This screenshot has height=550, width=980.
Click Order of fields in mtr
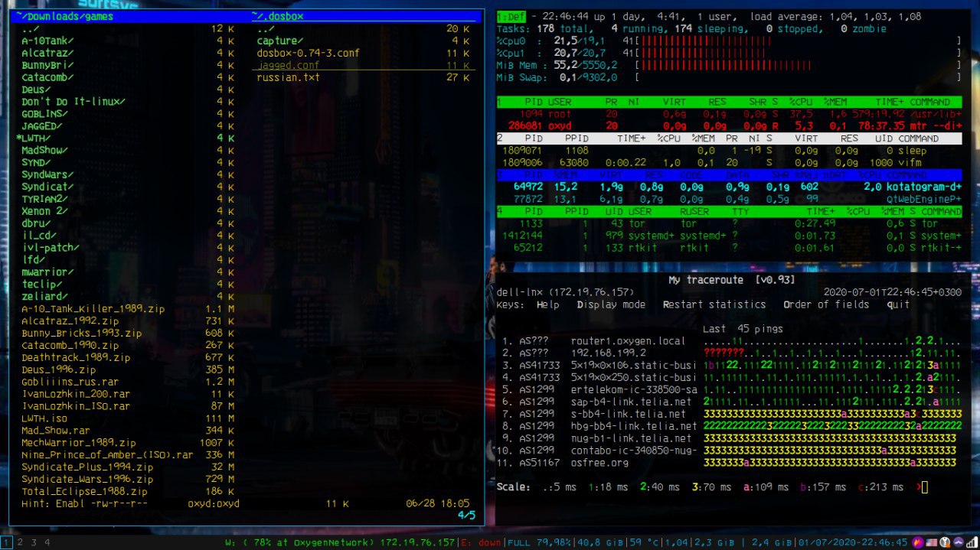click(826, 304)
